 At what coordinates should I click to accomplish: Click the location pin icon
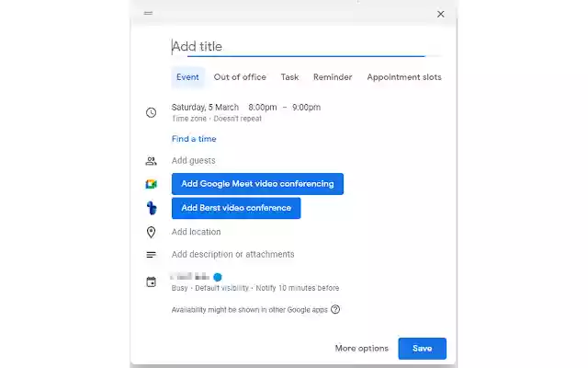point(152,232)
